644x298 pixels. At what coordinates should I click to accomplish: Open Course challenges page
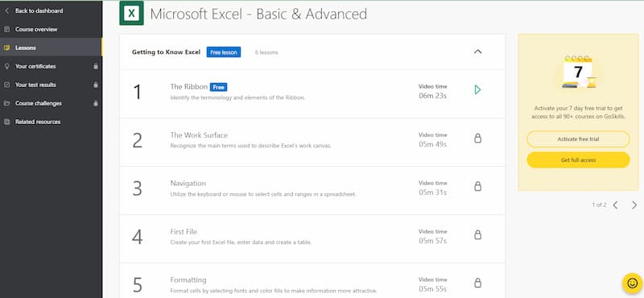pos(38,103)
